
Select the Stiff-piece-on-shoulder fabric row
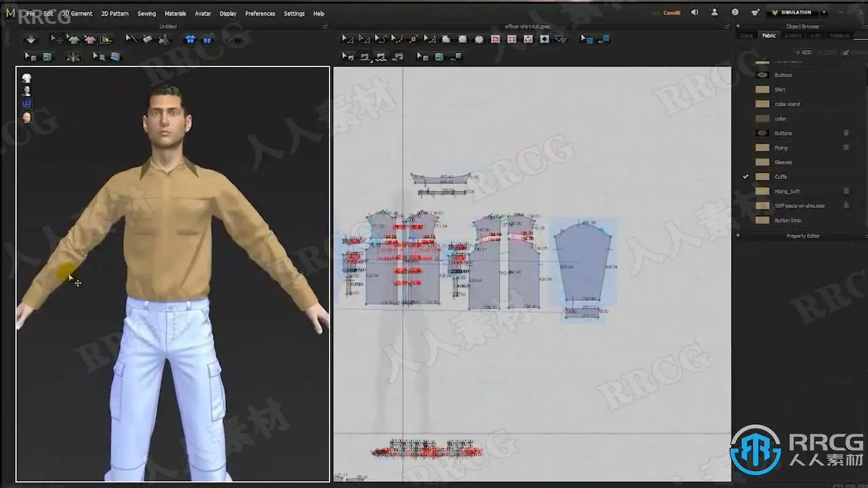click(801, 205)
